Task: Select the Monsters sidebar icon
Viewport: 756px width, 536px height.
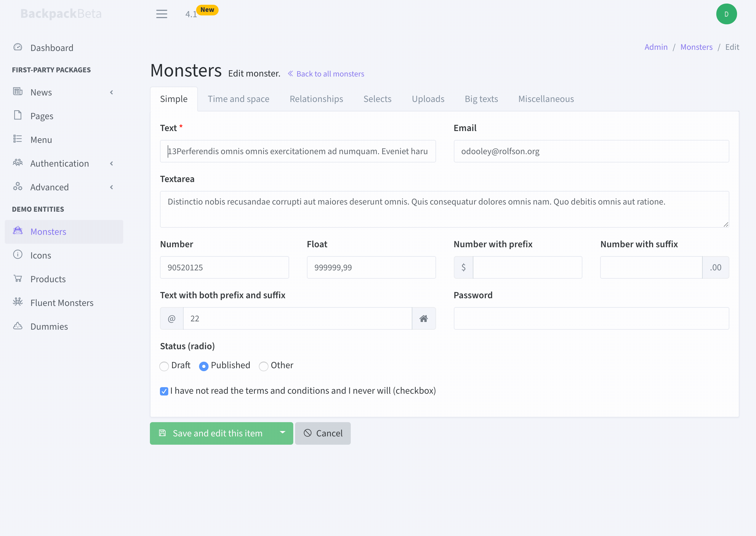Action: (17, 231)
